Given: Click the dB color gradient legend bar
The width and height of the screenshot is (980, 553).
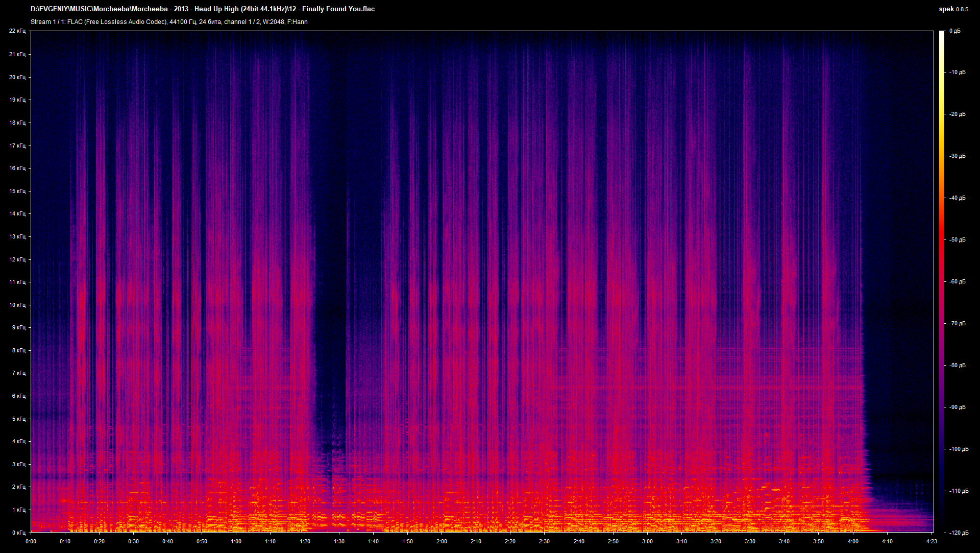Looking at the screenshot, I should pos(942,281).
